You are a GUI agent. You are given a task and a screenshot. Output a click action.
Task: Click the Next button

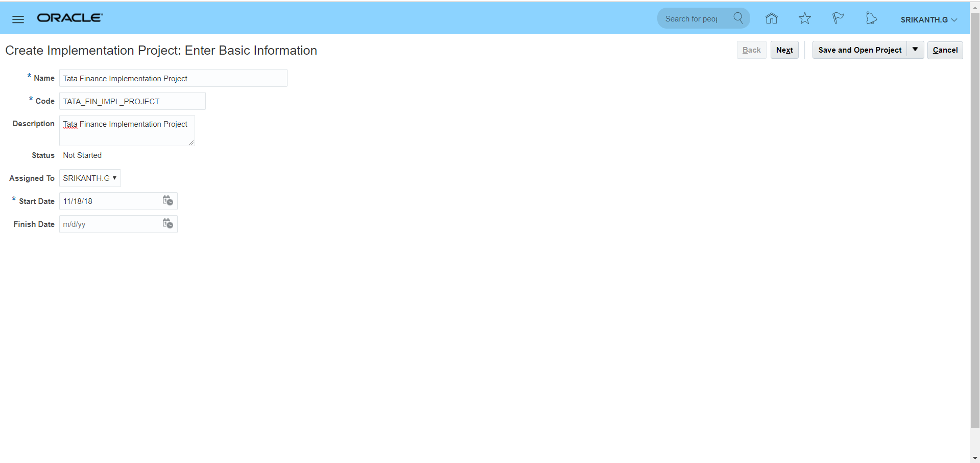click(784, 50)
